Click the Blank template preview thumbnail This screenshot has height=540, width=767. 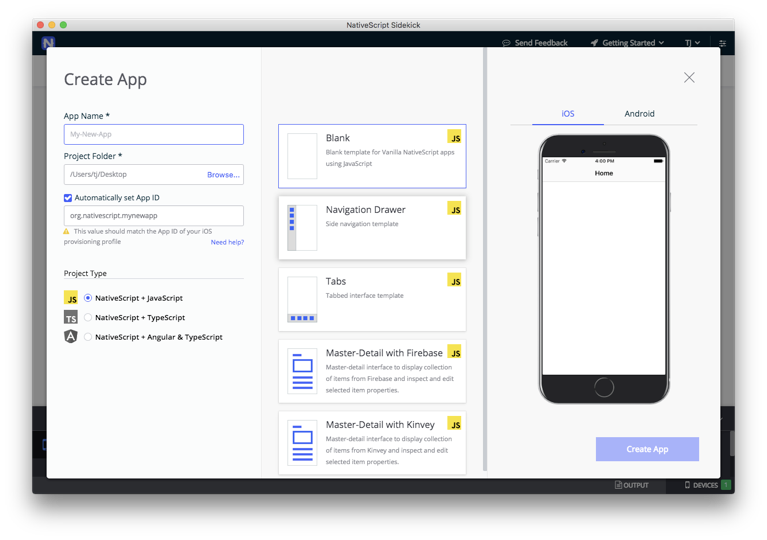302,156
